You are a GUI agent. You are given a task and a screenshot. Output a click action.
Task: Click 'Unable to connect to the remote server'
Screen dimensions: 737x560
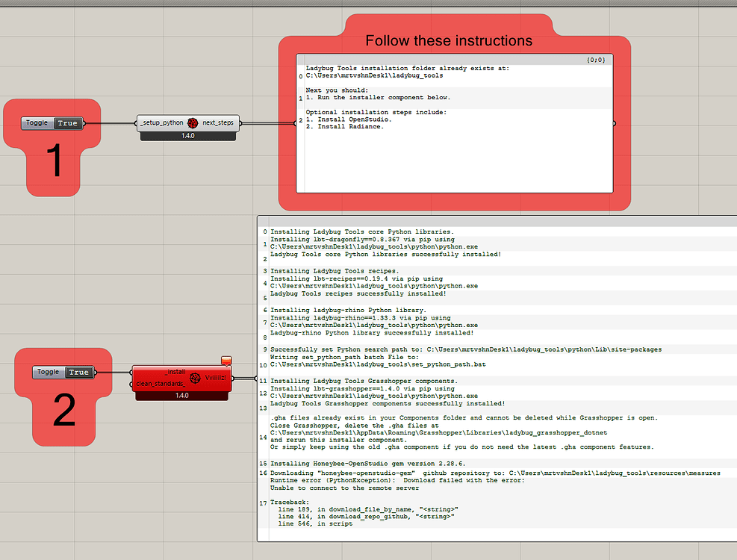344,488
